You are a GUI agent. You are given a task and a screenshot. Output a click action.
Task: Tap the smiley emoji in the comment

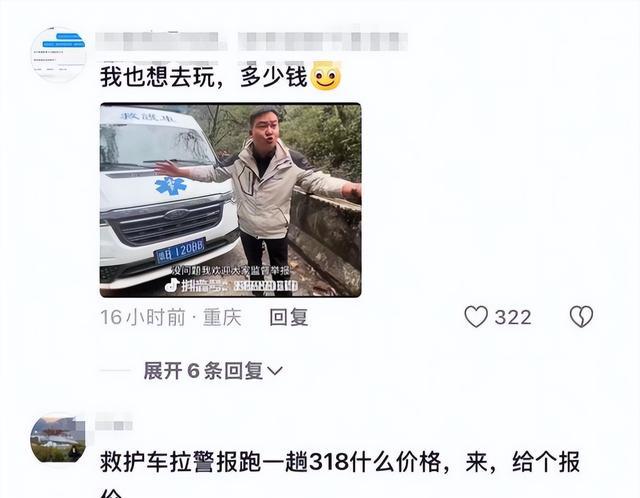(326, 76)
